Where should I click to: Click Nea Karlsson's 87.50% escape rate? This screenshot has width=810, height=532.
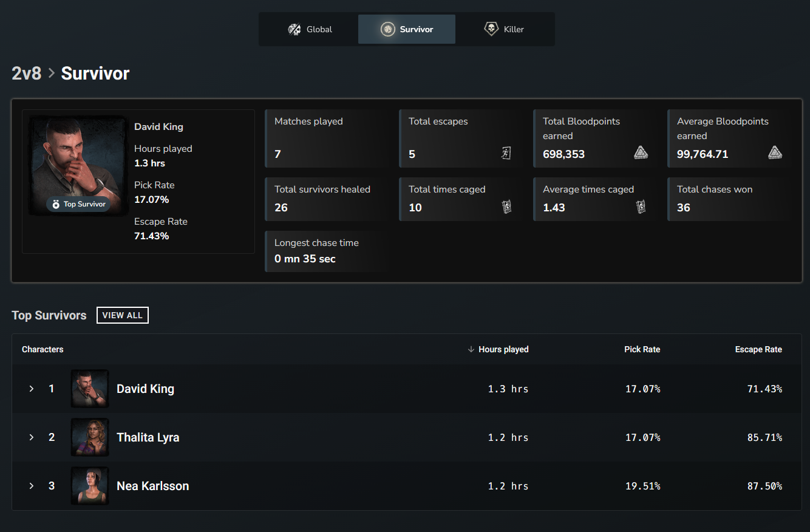pos(765,486)
